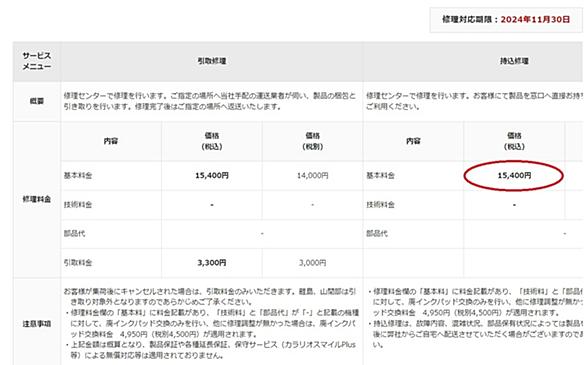
Task: Select 部品代 label in 持込修理 section
Action: 377,233
